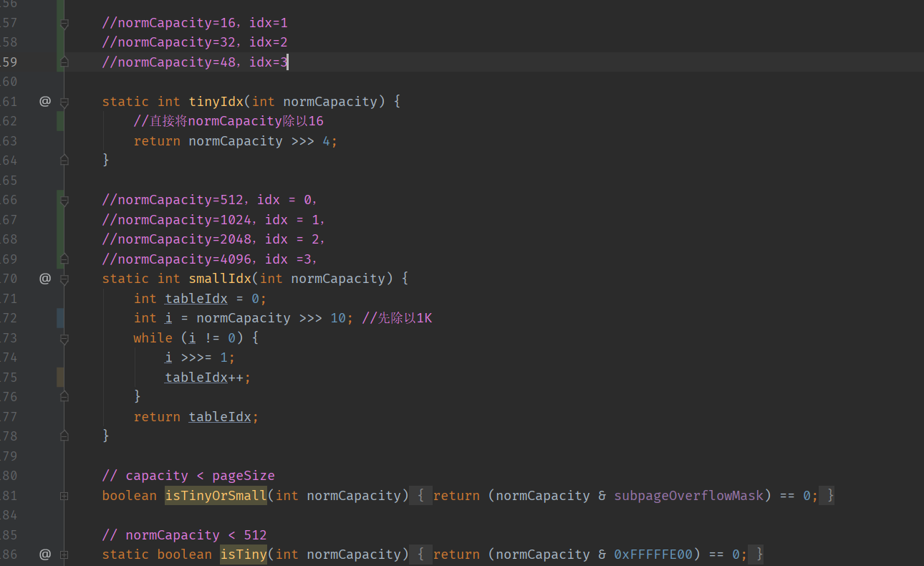Click comment '//直接将normCapacity除以16'
924x566 pixels.
[228, 121]
